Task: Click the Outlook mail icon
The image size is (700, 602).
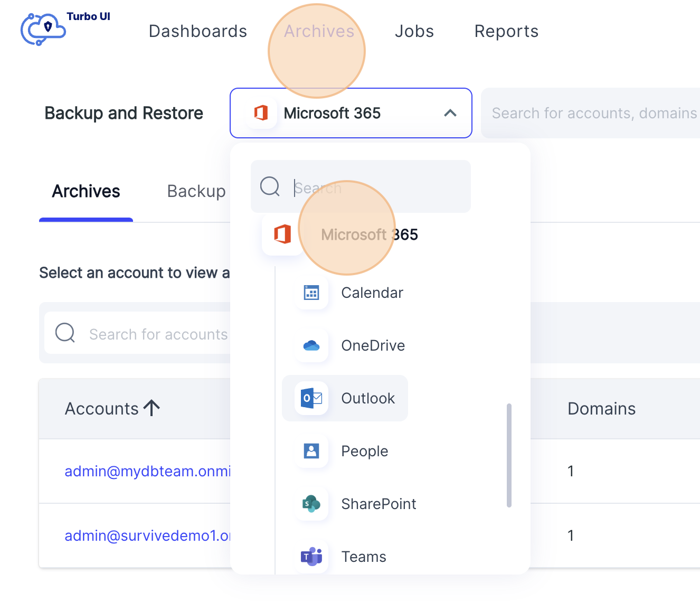Action: pyautogui.click(x=311, y=398)
